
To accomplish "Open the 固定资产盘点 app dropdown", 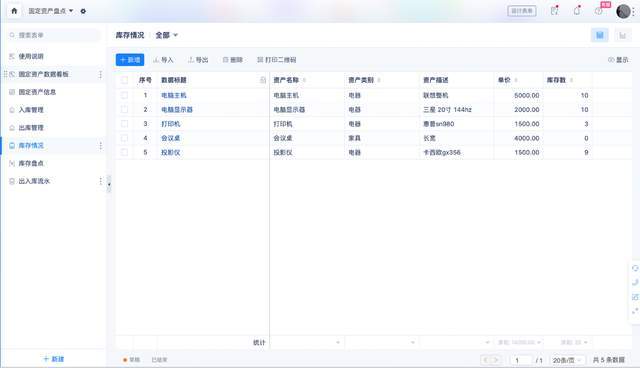I will [51, 11].
